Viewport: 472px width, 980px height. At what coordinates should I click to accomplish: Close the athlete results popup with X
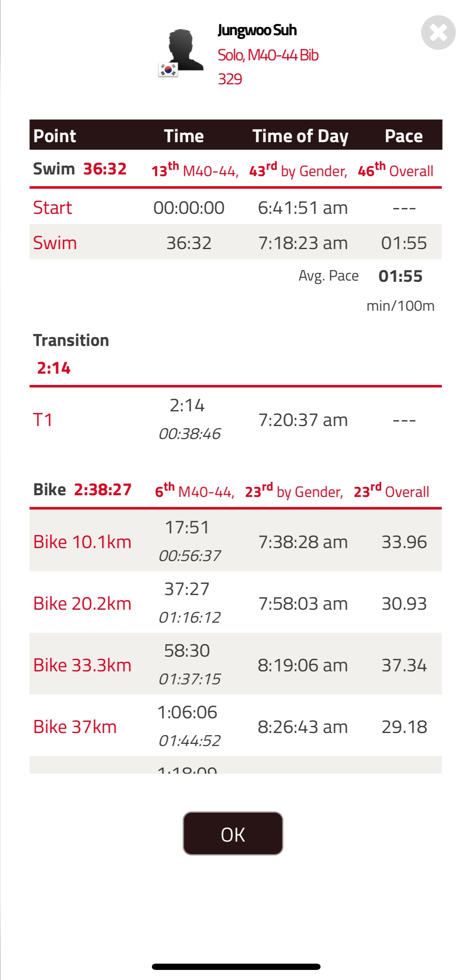coord(438,33)
